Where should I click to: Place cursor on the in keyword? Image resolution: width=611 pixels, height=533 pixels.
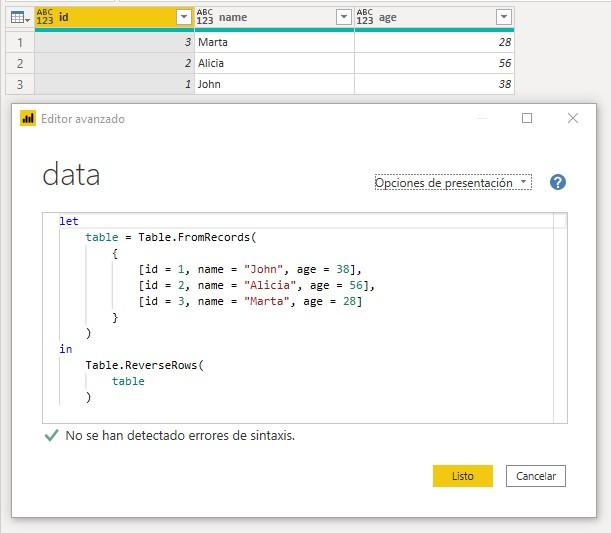pyautogui.click(x=66, y=349)
